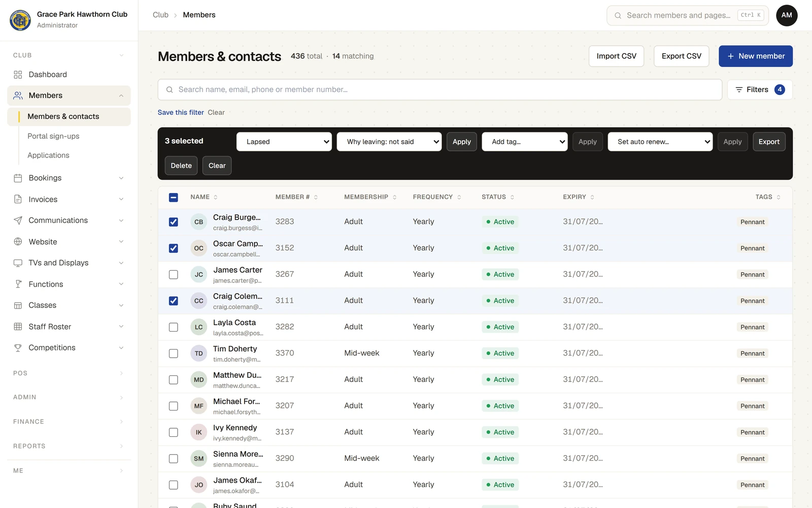The width and height of the screenshot is (812, 508).
Task: Click the Competitions trophy icon
Action: [18, 347]
